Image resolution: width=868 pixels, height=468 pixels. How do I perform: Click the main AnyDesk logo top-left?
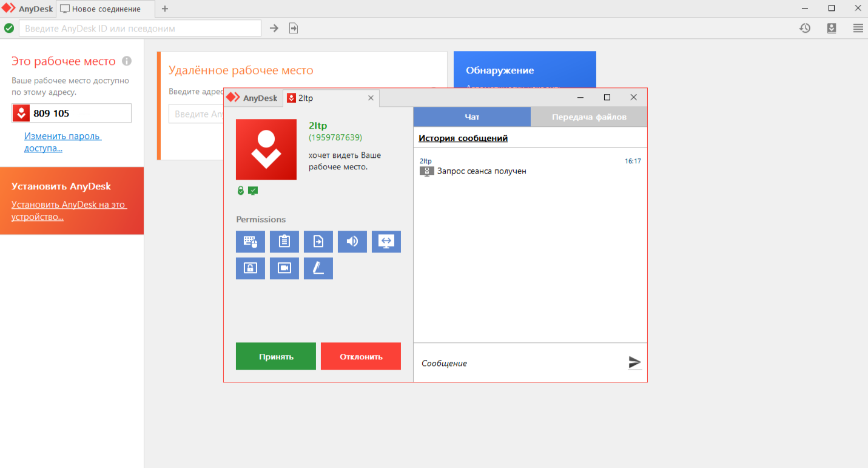(27, 9)
